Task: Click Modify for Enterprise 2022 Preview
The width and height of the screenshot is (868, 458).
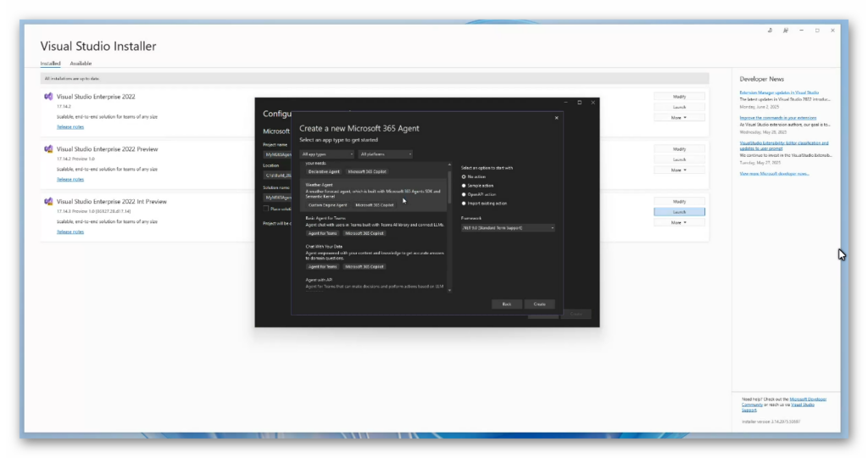Action: coord(679,149)
